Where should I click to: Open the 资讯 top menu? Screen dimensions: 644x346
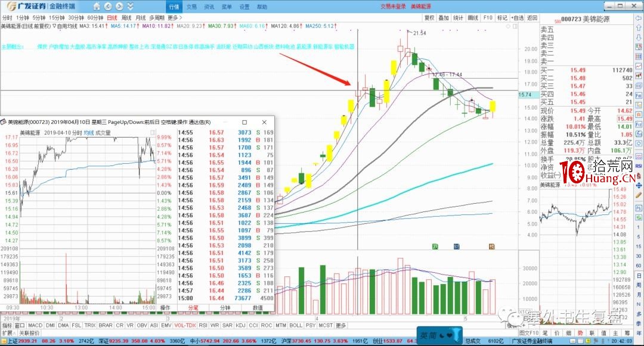click(209, 7)
